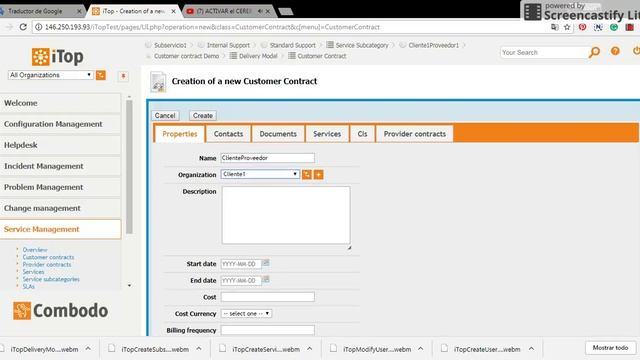Open the help question mark icon
The width and height of the screenshot is (640, 360).
[x=615, y=51]
